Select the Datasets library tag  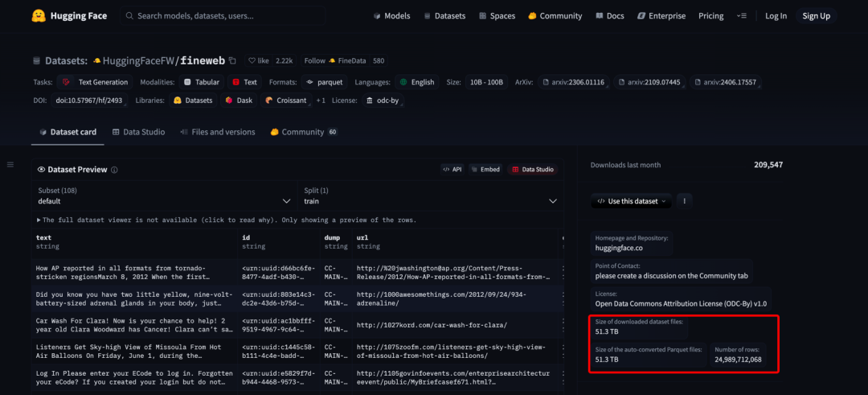coord(193,101)
